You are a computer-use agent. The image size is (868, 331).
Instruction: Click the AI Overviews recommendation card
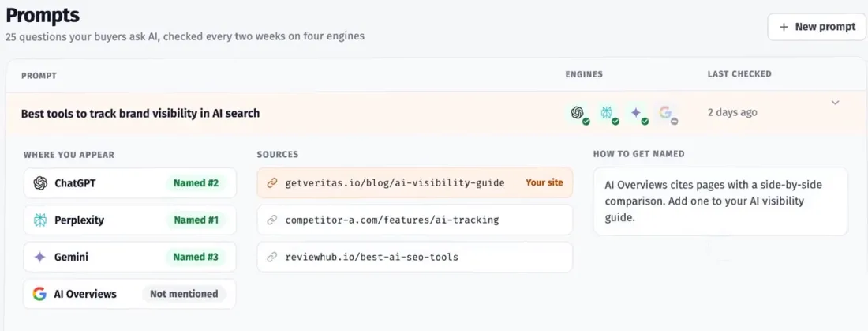720,201
